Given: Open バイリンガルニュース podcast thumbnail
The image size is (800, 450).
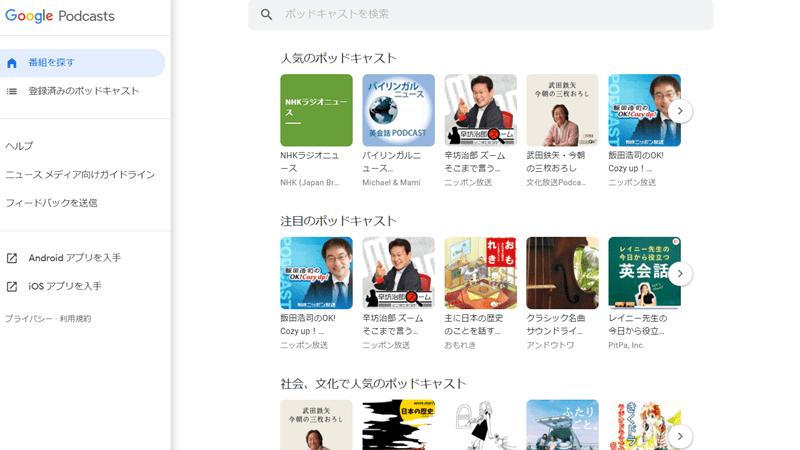Looking at the screenshot, I should (398, 110).
